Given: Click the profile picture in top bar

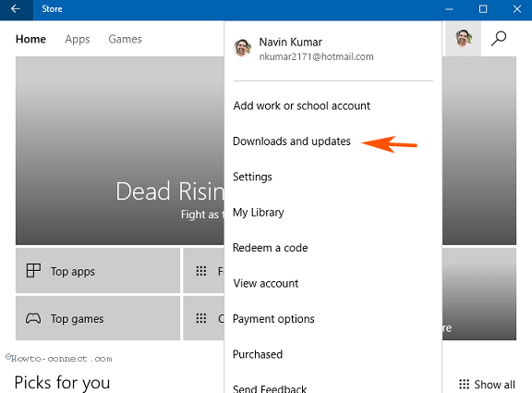Looking at the screenshot, I should 463,38.
